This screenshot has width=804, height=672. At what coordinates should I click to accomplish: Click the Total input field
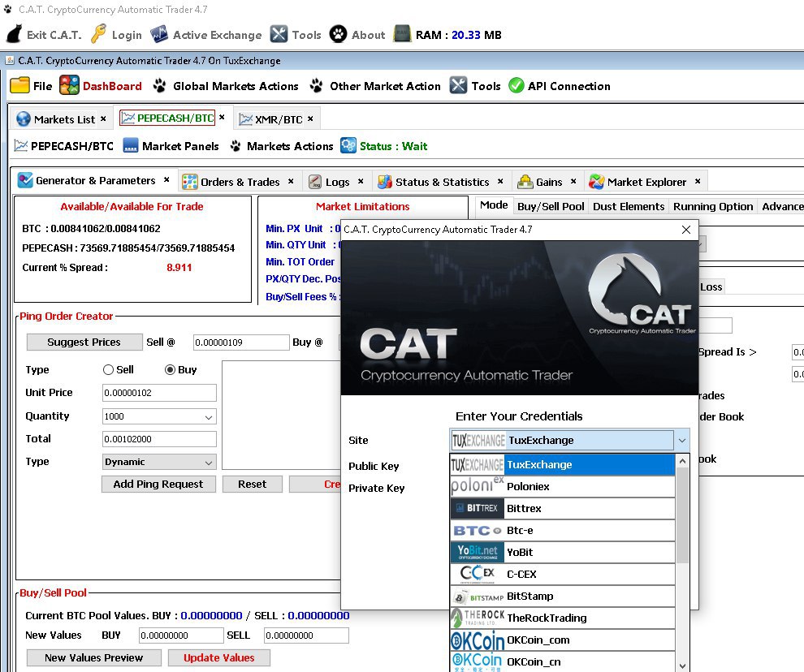159,439
